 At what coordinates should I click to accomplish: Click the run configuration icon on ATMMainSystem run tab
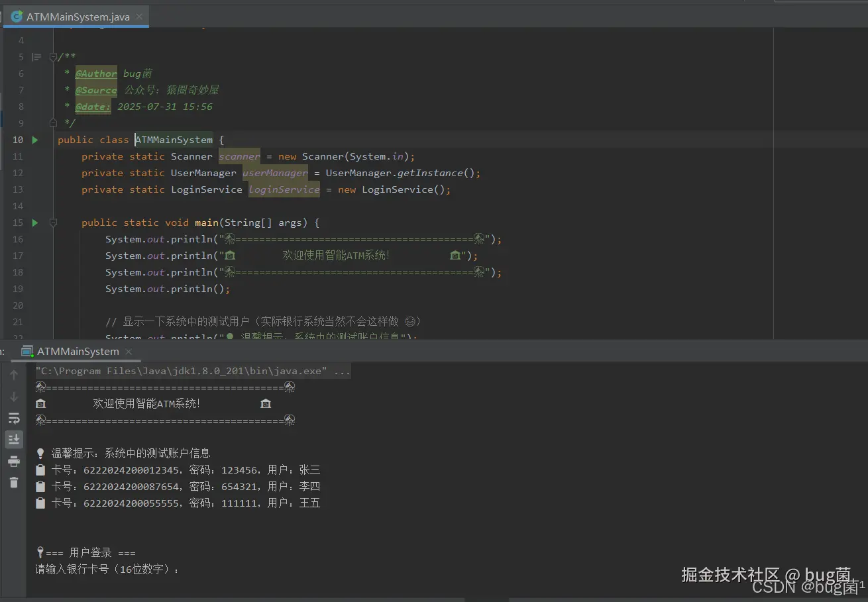tap(27, 352)
